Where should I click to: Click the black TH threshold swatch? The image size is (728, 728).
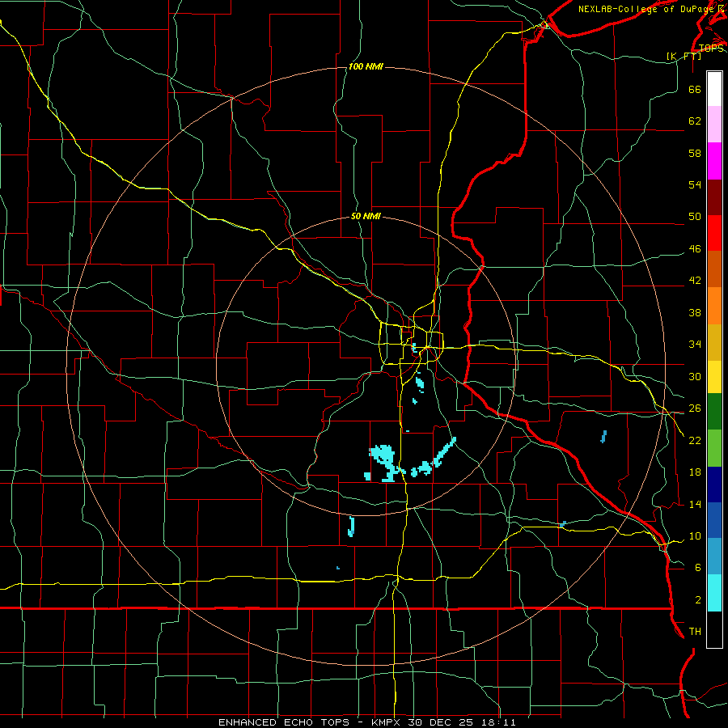[x=714, y=629]
